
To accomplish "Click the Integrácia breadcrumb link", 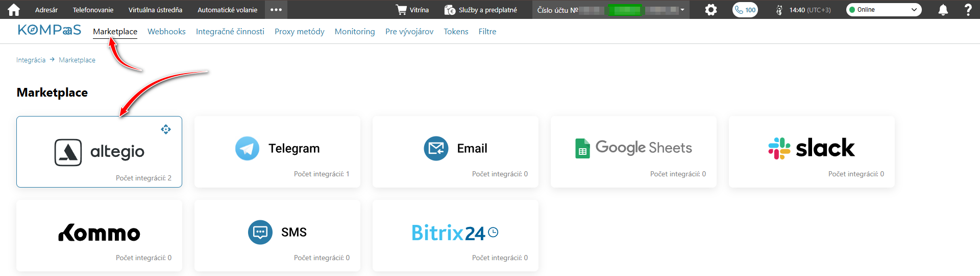I will tap(31, 60).
